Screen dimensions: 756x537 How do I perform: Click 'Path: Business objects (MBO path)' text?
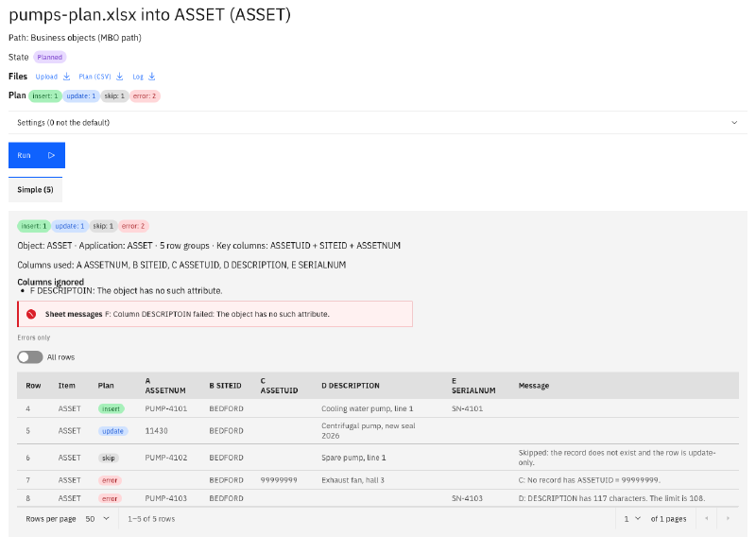click(x=75, y=38)
